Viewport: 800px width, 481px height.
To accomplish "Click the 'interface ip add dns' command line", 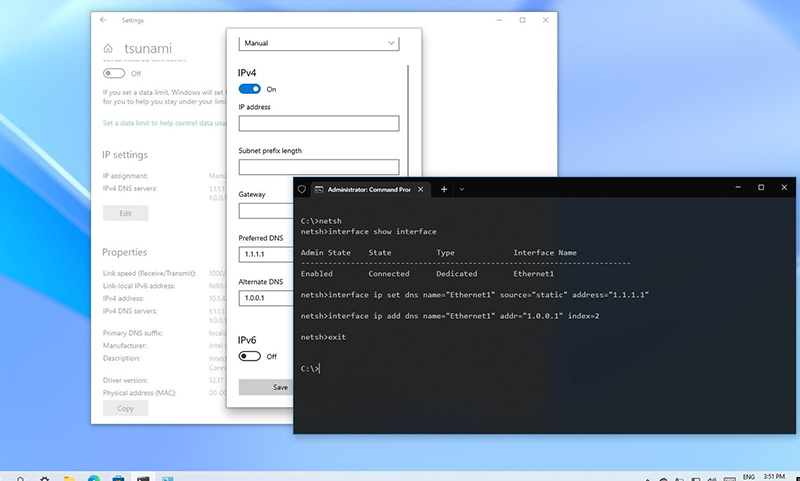I will pos(450,316).
